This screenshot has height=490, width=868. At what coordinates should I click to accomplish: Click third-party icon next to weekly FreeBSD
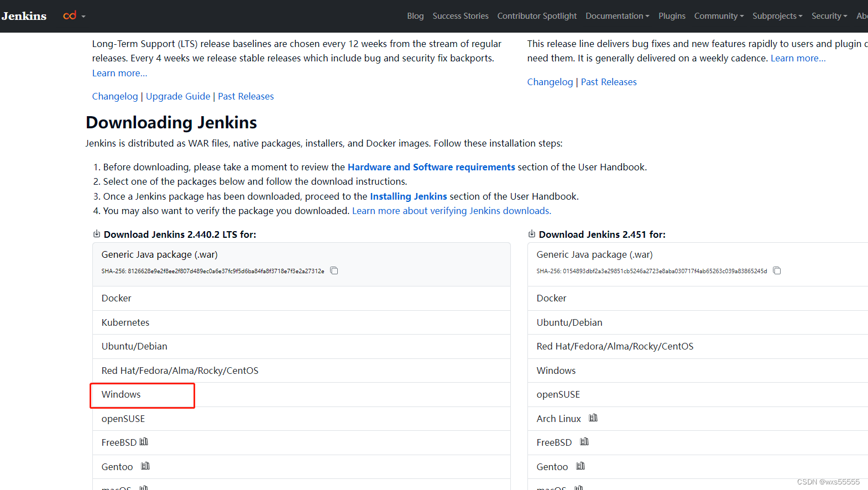(x=584, y=442)
